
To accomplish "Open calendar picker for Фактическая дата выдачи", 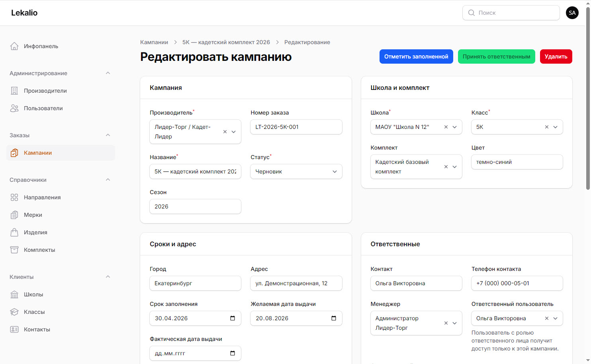I will click(233, 353).
